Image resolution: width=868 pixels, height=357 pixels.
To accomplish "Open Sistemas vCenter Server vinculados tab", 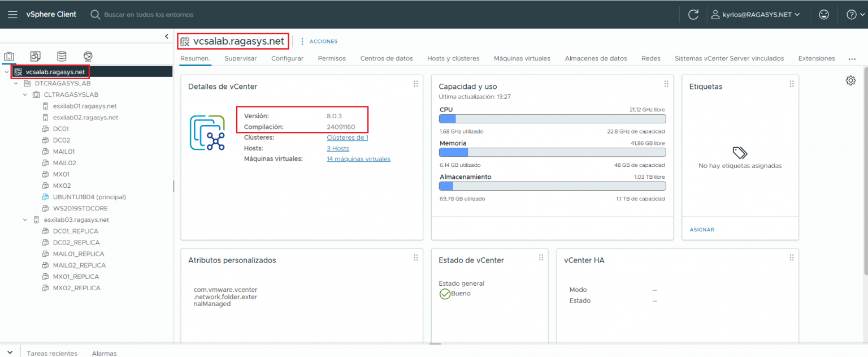I will 730,58.
